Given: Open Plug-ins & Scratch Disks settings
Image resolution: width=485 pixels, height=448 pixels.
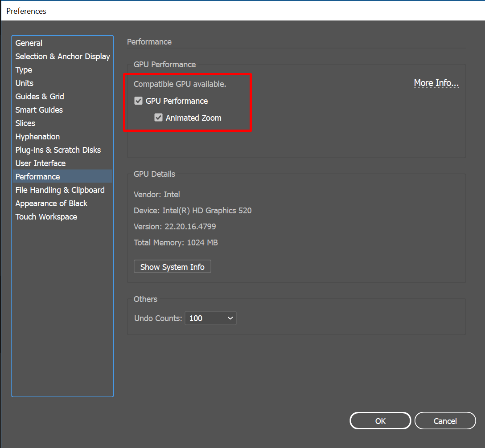Looking at the screenshot, I should (58, 150).
